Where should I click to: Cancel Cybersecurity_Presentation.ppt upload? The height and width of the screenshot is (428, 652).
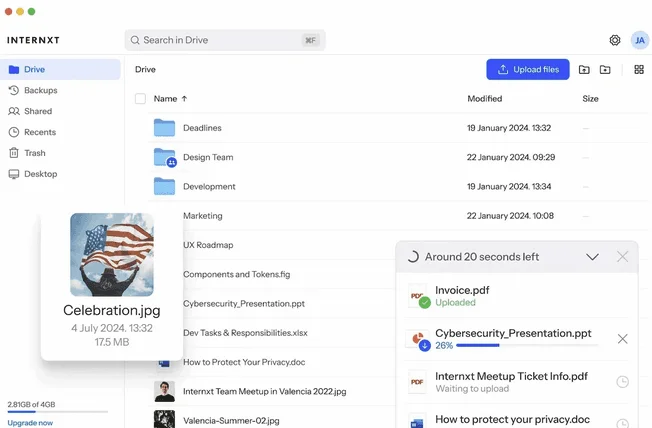coord(622,339)
